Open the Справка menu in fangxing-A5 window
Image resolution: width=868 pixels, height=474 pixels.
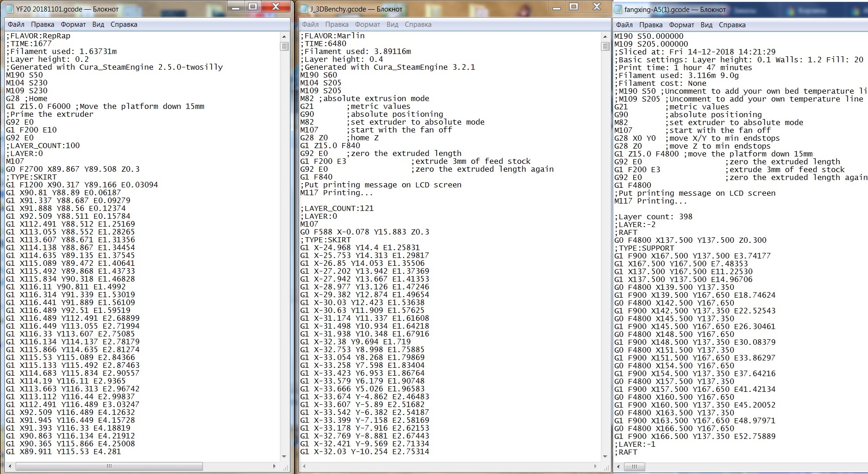point(732,25)
